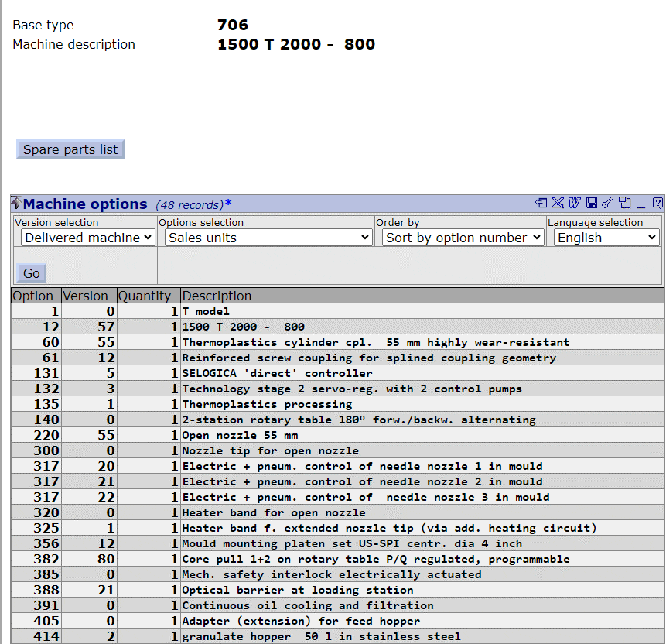Click the Option column header
666x644 pixels.
pyautogui.click(x=33, y=296)
